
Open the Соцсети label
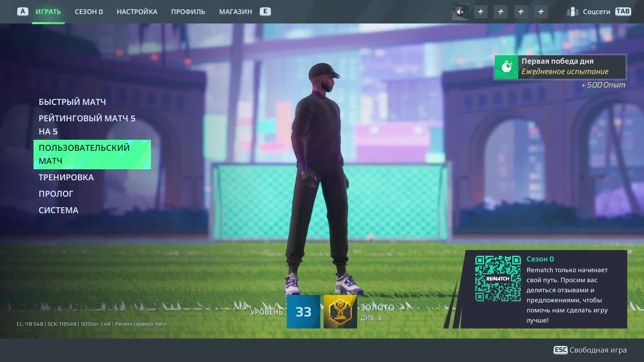596,12
